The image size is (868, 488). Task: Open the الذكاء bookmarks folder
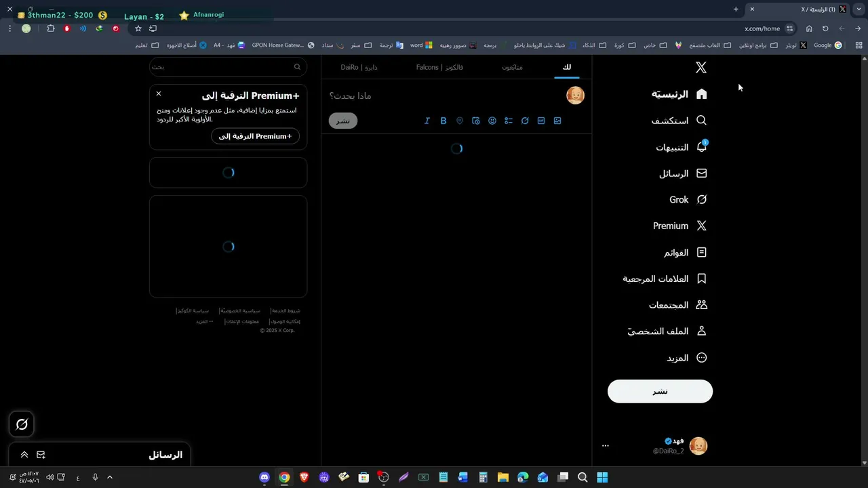(593, 45)
